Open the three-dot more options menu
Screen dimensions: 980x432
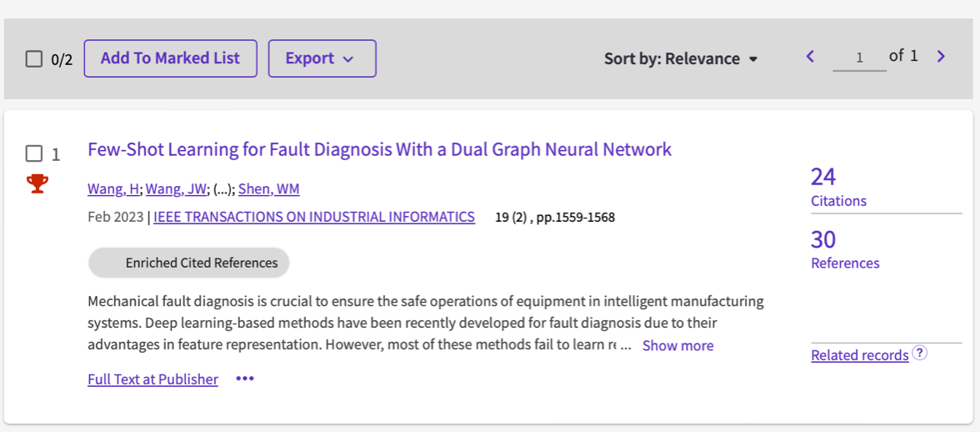pyautogui.click(x=244, y=379)
